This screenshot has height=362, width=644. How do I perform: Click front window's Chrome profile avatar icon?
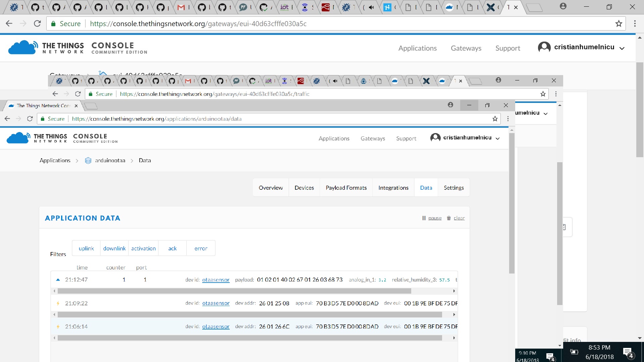pos(450,105)
